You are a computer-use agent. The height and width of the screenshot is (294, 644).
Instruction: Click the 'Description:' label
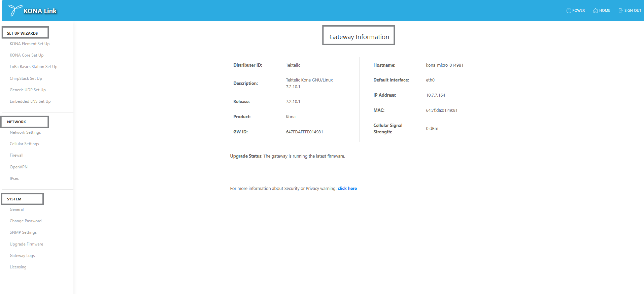tap(245, 84)
